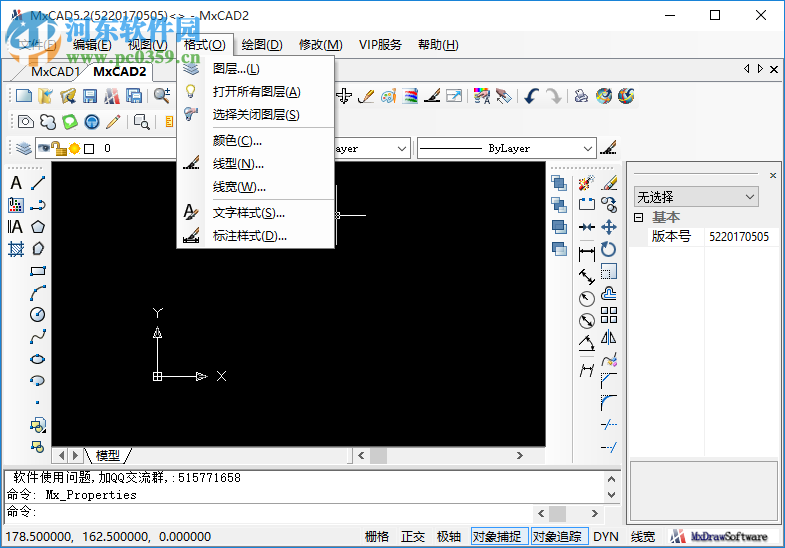Screen dimensions: 785x548
Task: Choose 文字样式(S)... menu item
Action: click(x=255, y=213)
